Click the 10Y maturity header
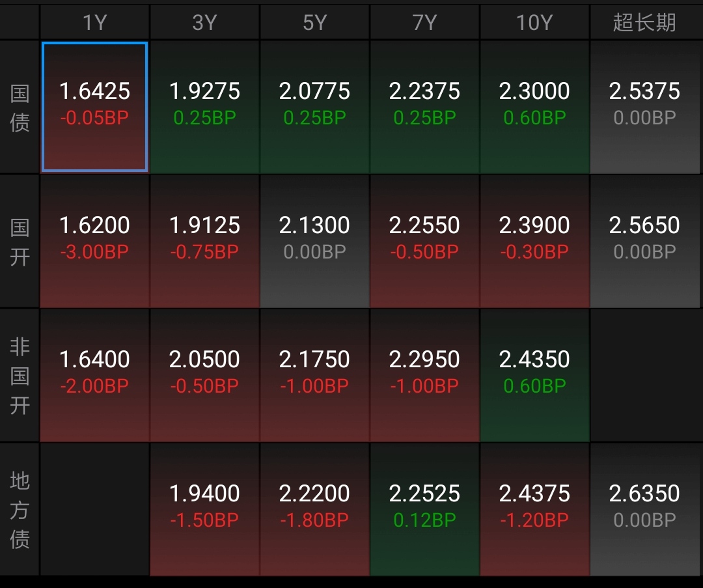This screenshot has height=588, width=703. pyautogui.click(x=534, y=23)
